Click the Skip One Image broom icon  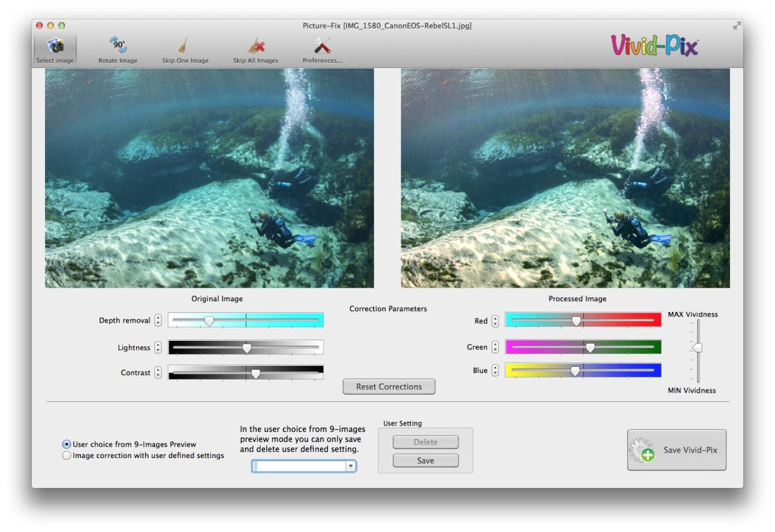point(185,46)
